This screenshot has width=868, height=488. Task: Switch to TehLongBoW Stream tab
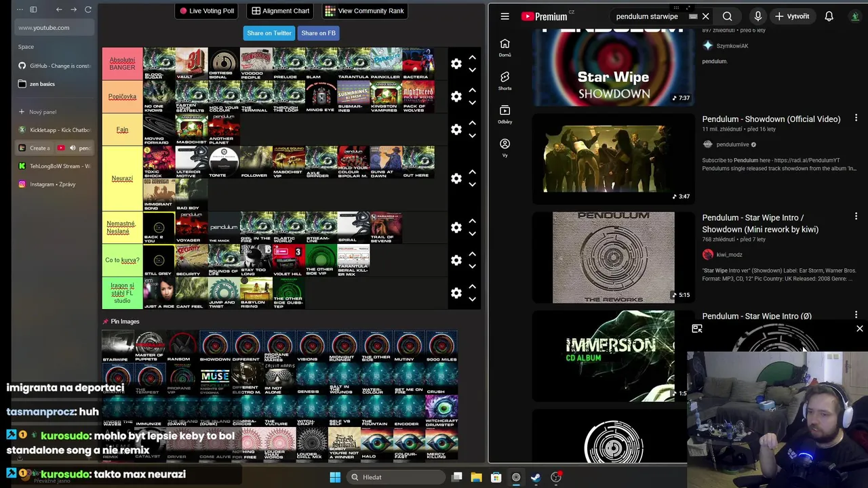(54, 166)
